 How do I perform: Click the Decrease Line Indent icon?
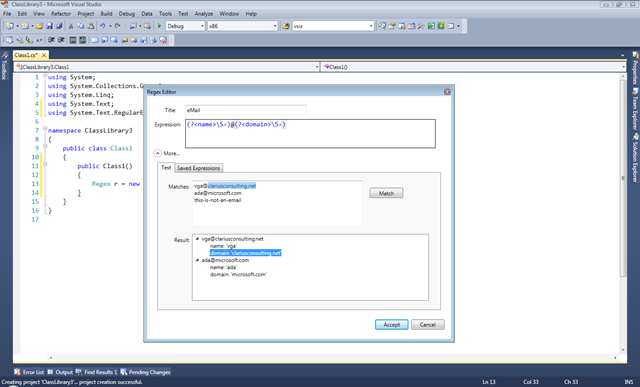click(x=51, y=40)
